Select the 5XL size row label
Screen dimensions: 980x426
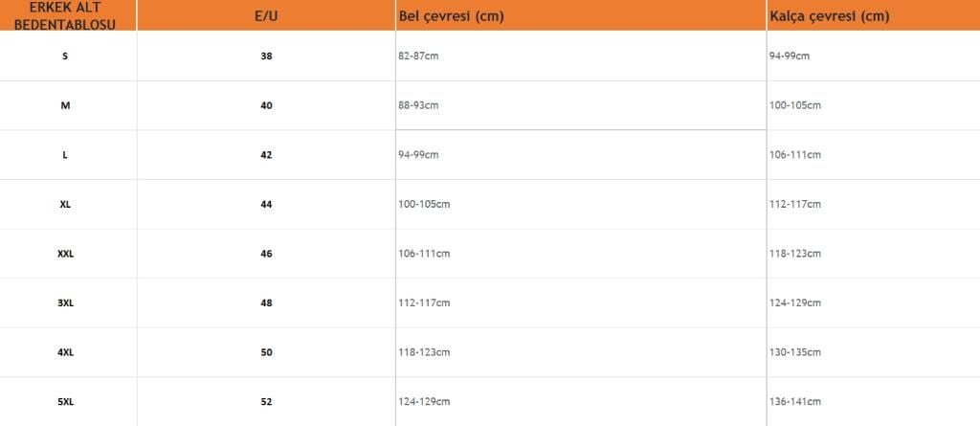coord(65,402)
